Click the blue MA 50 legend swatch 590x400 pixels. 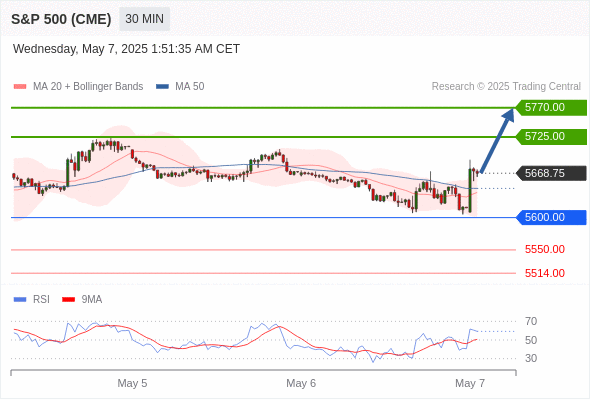162,87
